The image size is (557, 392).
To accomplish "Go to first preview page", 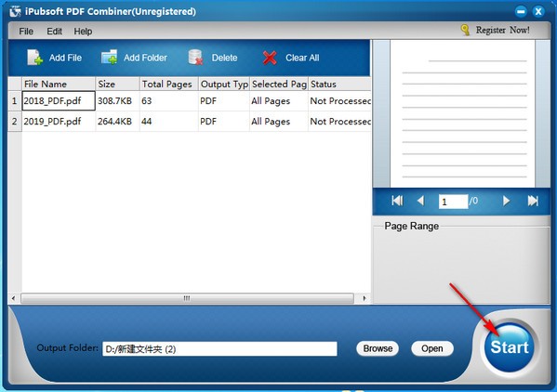I will coord(397,201).
